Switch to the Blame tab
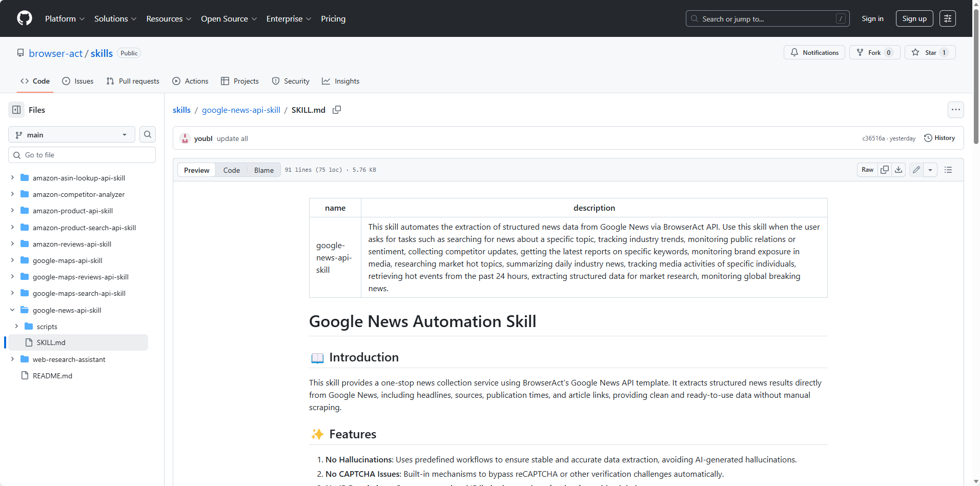The height and width of the screenshot is (486, 980). 263,170
